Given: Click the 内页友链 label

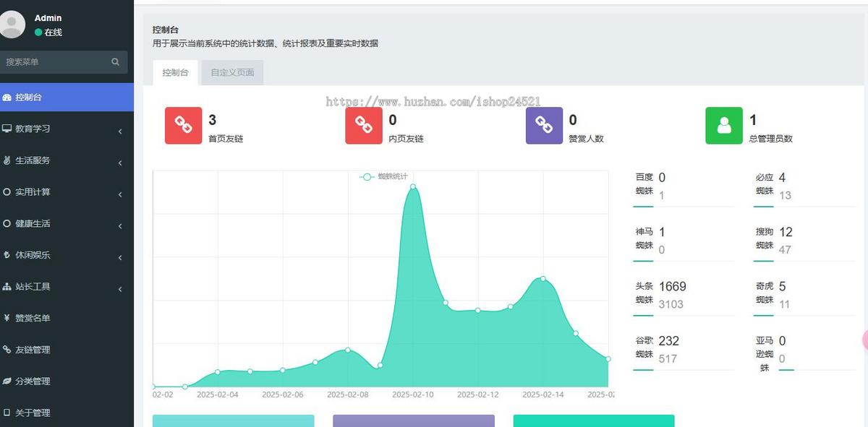Looking at the screenshot, I should [x=406, y=139].
